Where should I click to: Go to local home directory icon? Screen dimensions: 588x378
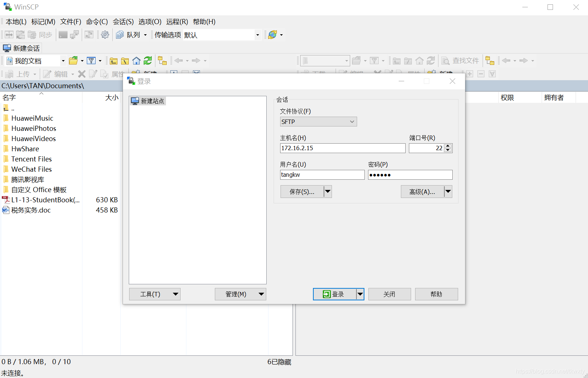136,61
